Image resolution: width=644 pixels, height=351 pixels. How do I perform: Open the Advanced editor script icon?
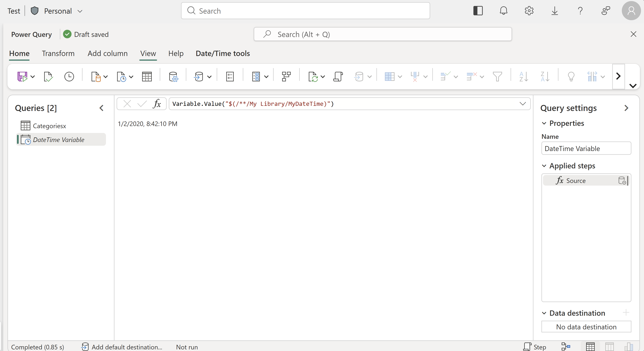point(338,77)
